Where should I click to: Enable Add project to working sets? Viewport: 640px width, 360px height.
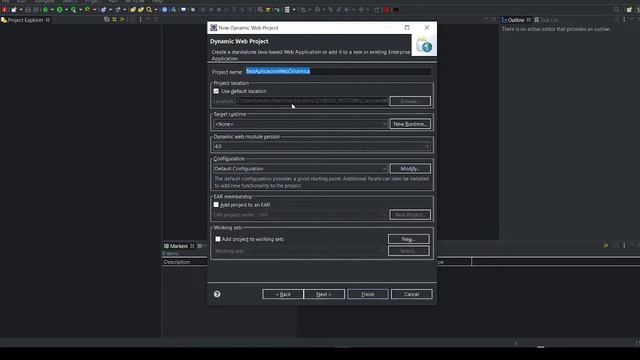(218, 239)
